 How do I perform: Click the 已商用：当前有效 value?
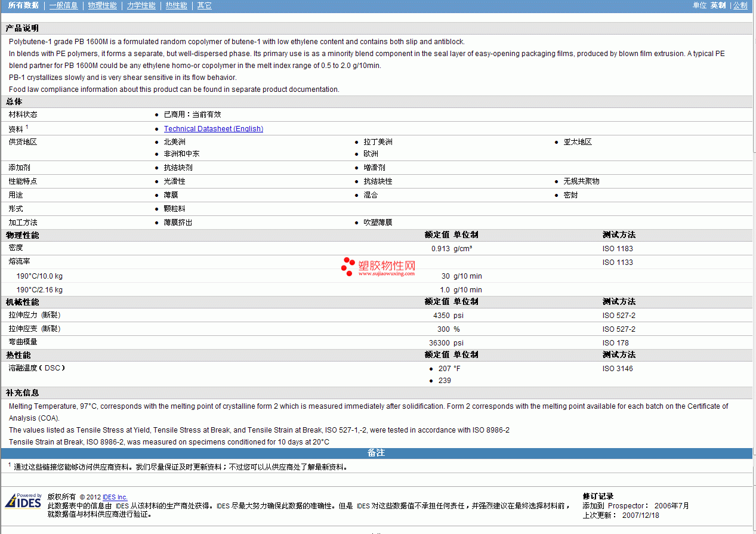[192, 115]
